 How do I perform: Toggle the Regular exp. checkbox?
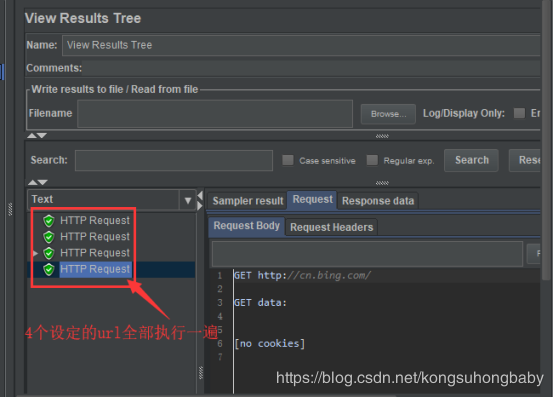click(372, 160)
